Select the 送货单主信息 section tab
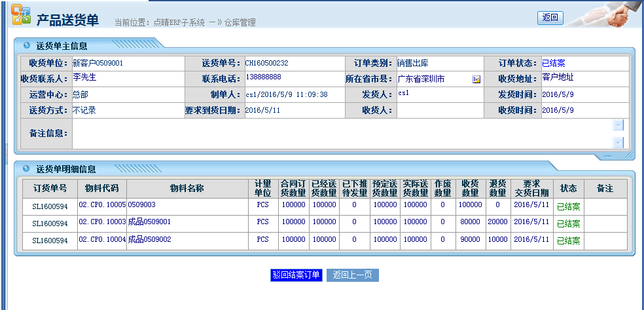Viewport: 644px width, 310px height. [x=62, y=46]
